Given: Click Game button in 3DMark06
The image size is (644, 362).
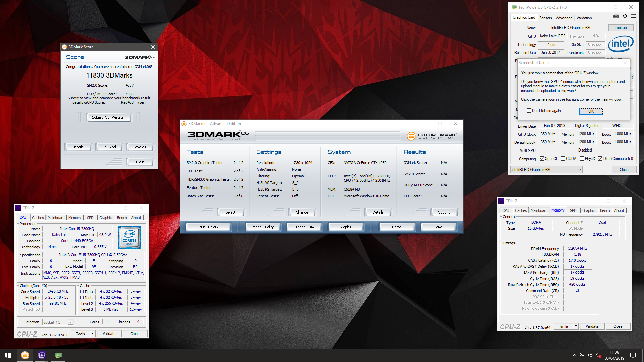Looking at the screenshot, I should [x=440, y=227].
